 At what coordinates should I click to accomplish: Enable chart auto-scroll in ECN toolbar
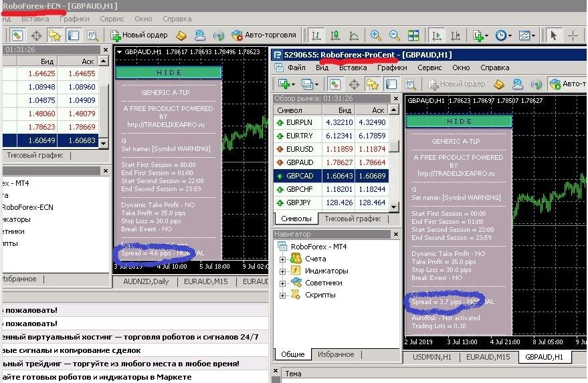click(437, 35)
